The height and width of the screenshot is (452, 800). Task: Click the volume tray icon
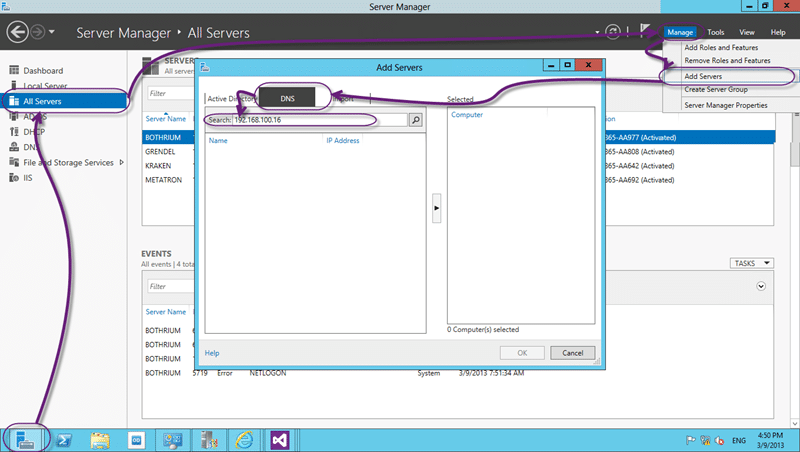(x=719, y=440)
